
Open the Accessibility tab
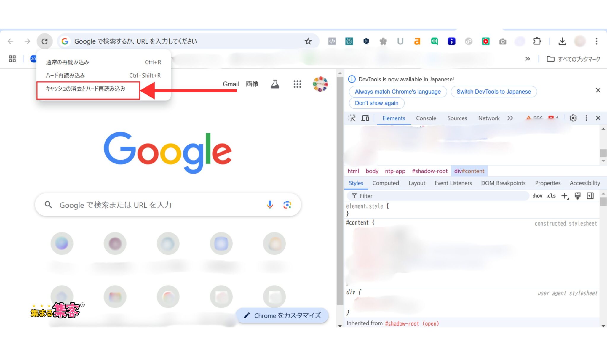point(585,183)
